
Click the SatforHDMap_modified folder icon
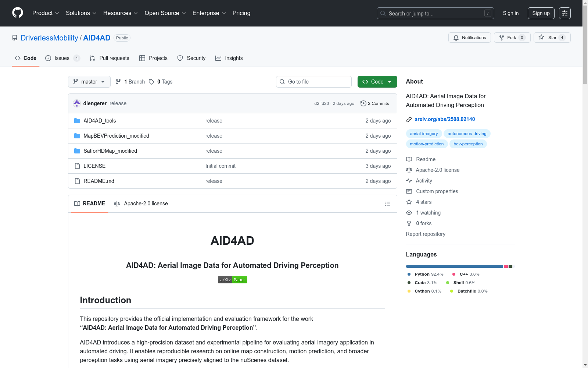point(77,151)
